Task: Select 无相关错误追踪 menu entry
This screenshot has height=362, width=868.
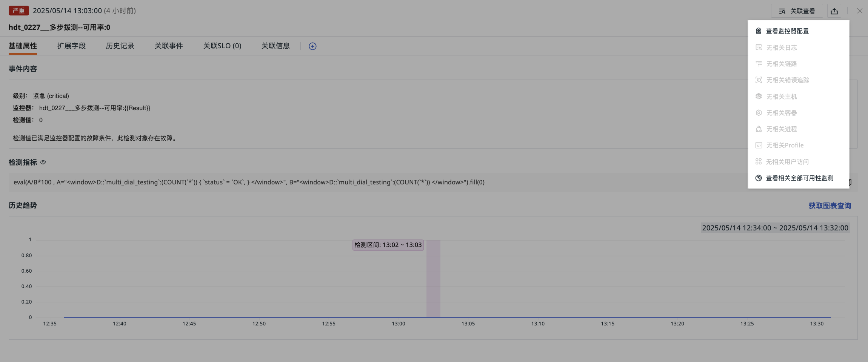Action: click(x=798, y=80)
